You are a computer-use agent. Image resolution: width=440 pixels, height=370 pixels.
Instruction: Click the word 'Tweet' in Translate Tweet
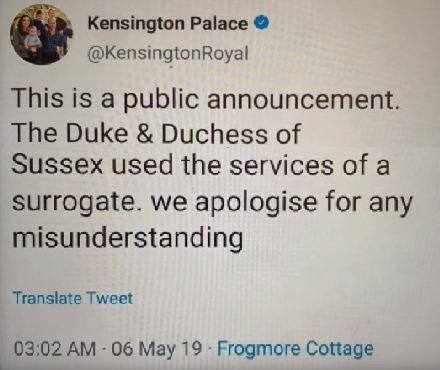click(x=110, y=298)
